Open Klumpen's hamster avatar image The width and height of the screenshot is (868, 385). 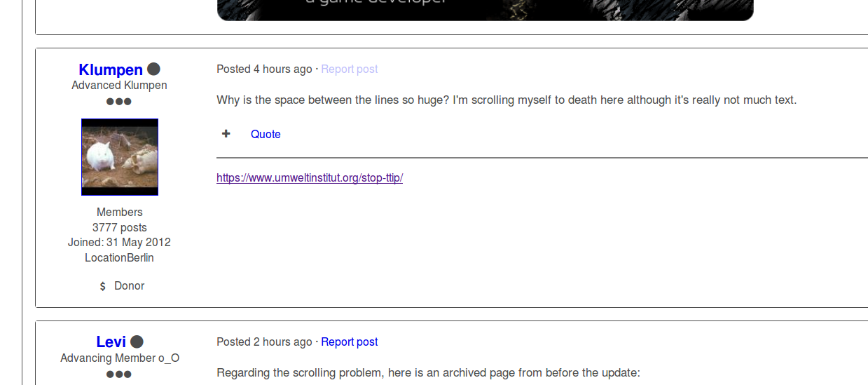[x=120, y=157]
